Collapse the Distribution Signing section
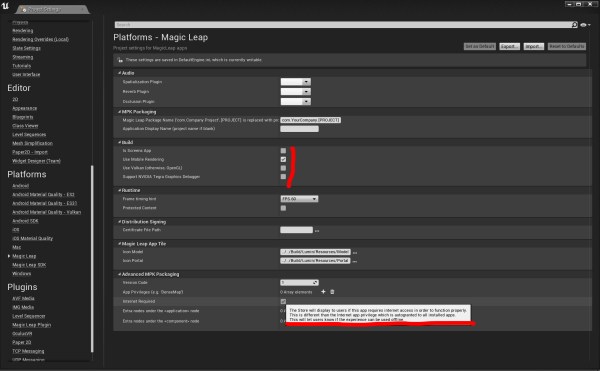This screenshot has width=600, height=371. pyautogui.click(x=119, y=222)
